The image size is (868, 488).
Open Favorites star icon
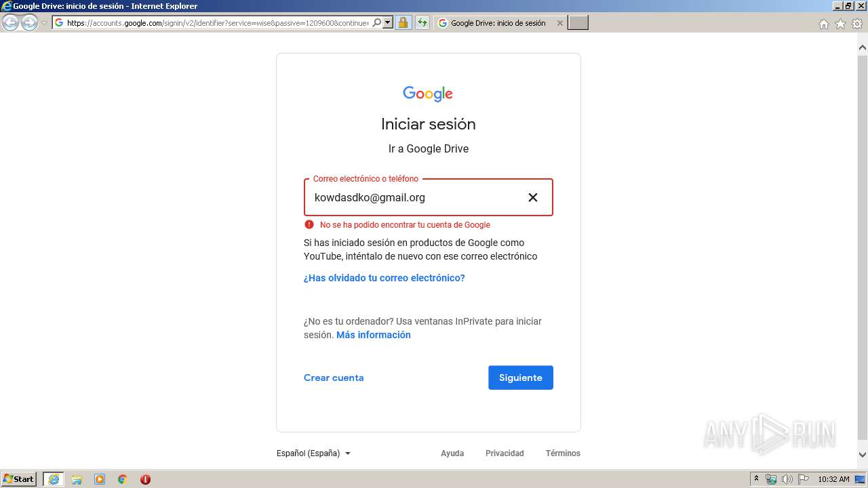point(840,24)
